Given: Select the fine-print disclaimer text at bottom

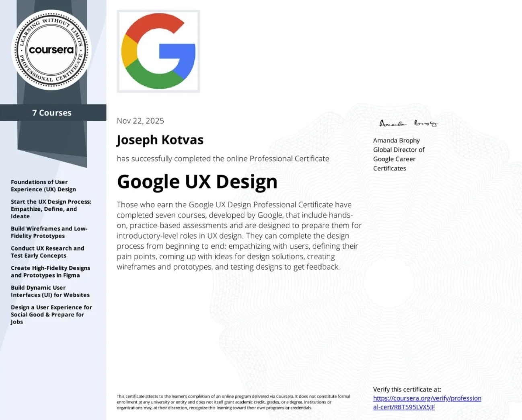Looking at the screenshot, I should coord(233,401).
